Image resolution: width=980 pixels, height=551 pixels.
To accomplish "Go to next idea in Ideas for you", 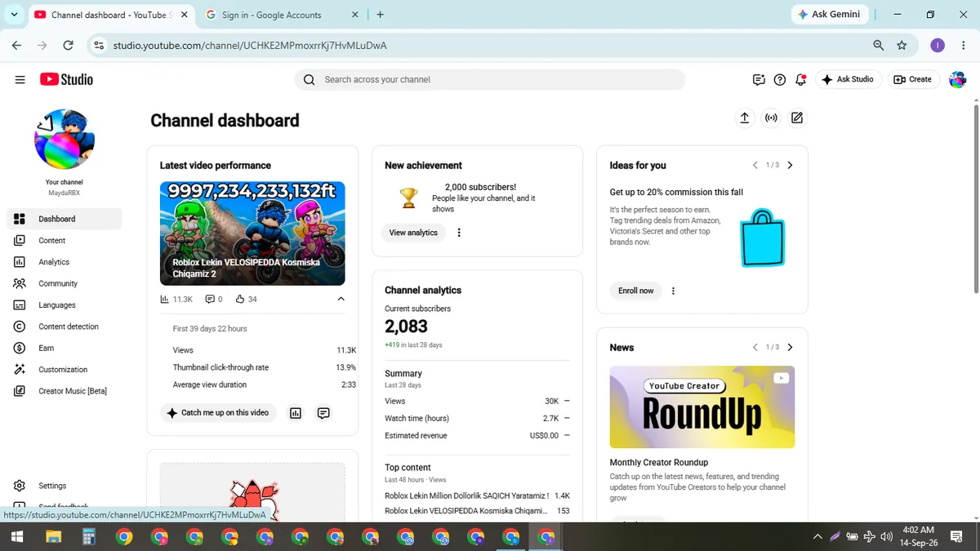I will click(x=790, y=165).
